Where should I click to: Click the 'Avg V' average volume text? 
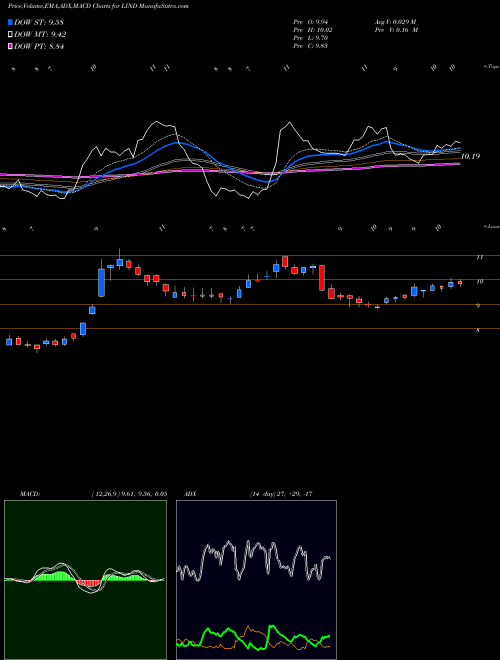pyautogui.click(x=395, y=22)
